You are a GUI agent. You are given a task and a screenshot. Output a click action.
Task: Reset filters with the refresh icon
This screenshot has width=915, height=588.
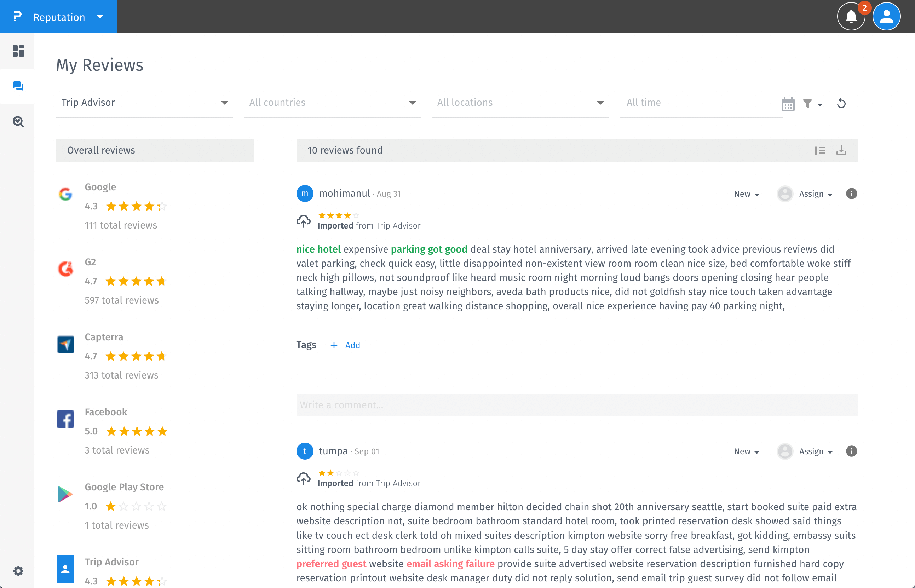(841, 103)
